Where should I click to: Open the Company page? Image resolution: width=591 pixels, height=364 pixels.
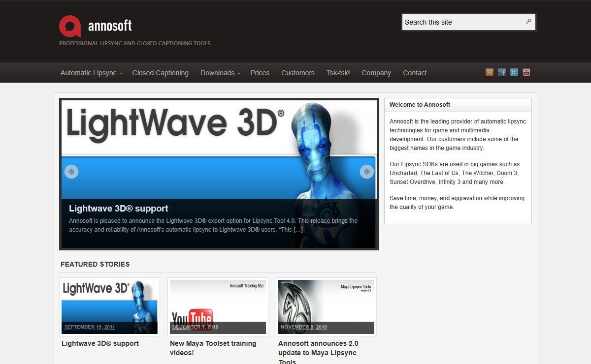coord(376,73)
